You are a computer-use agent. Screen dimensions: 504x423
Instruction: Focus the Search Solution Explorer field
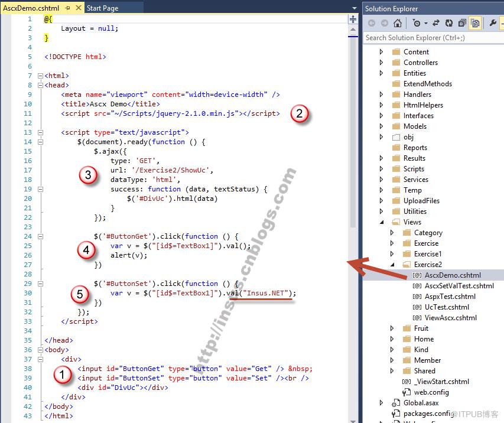tap(434, 38)
